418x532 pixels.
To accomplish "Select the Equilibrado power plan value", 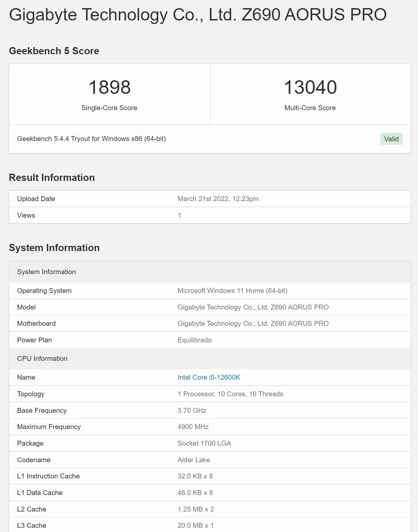I will [x=194, y=340].
